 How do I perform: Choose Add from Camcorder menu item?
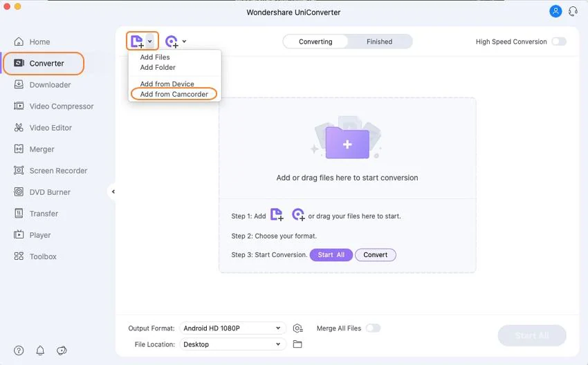[x=174, y=94]
